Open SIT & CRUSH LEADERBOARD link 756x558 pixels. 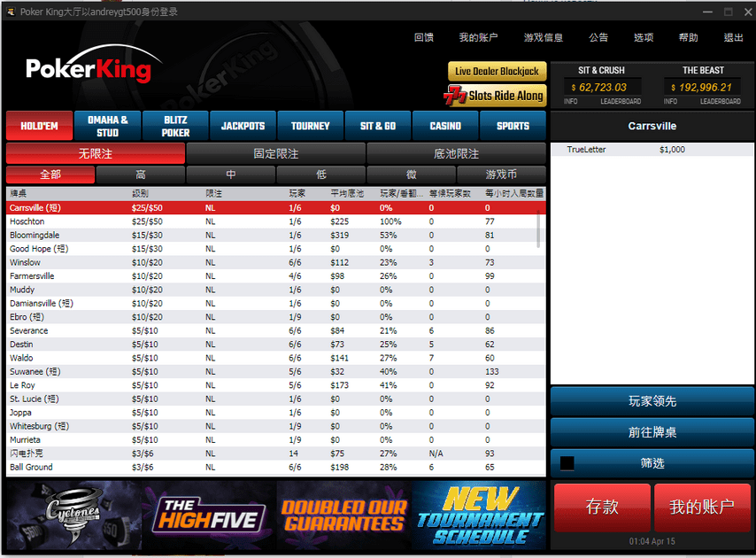[621, 101]
